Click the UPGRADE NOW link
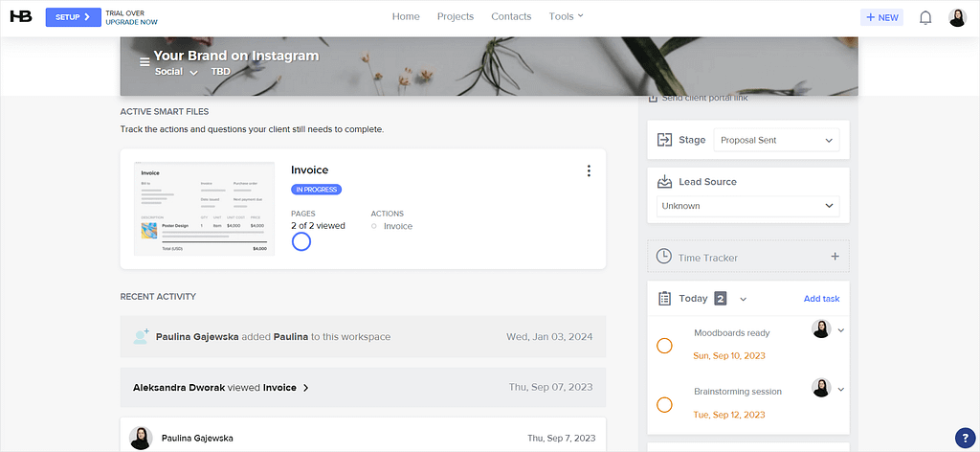Image resolution: width=980 pixels, height=452 pixels. point(131,22)
